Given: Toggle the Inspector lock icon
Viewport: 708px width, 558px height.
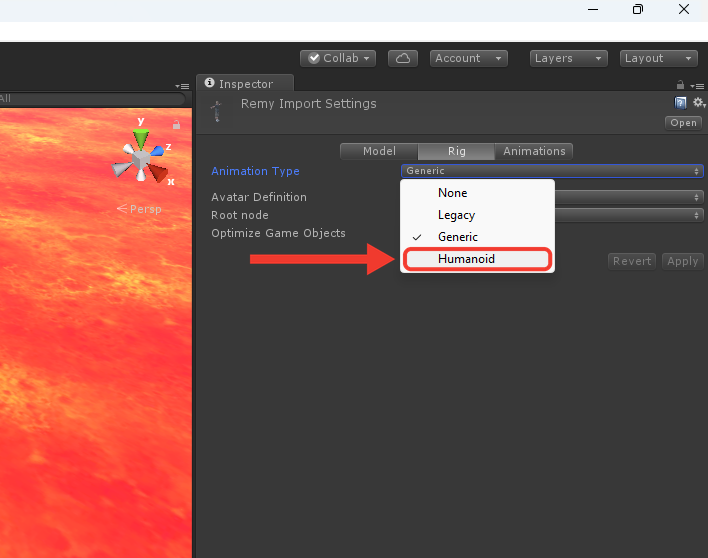Looking at the screenshot, I should point(680,84).
